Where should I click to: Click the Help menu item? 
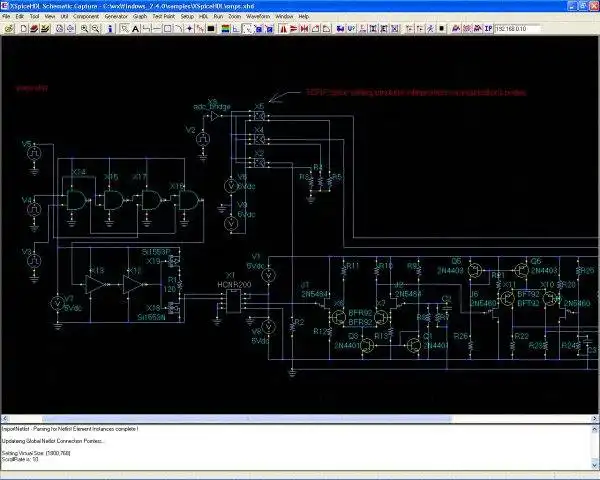[303, 16]
